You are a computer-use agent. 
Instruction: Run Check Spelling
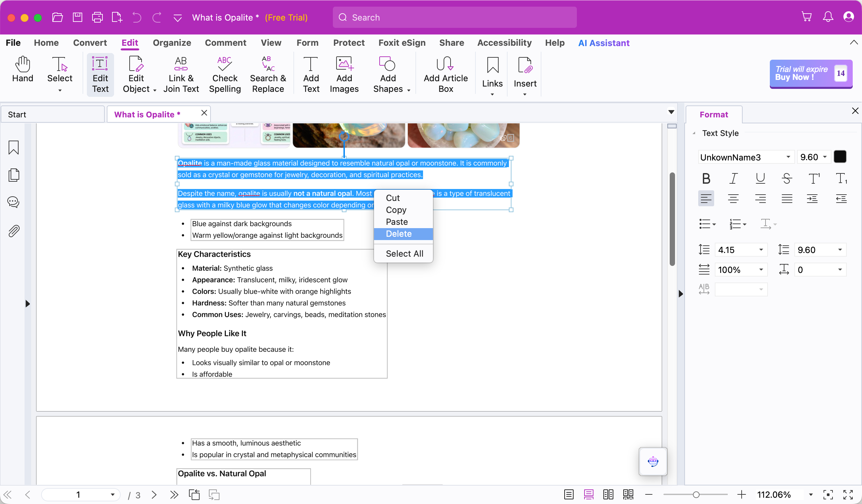point(225,75)
